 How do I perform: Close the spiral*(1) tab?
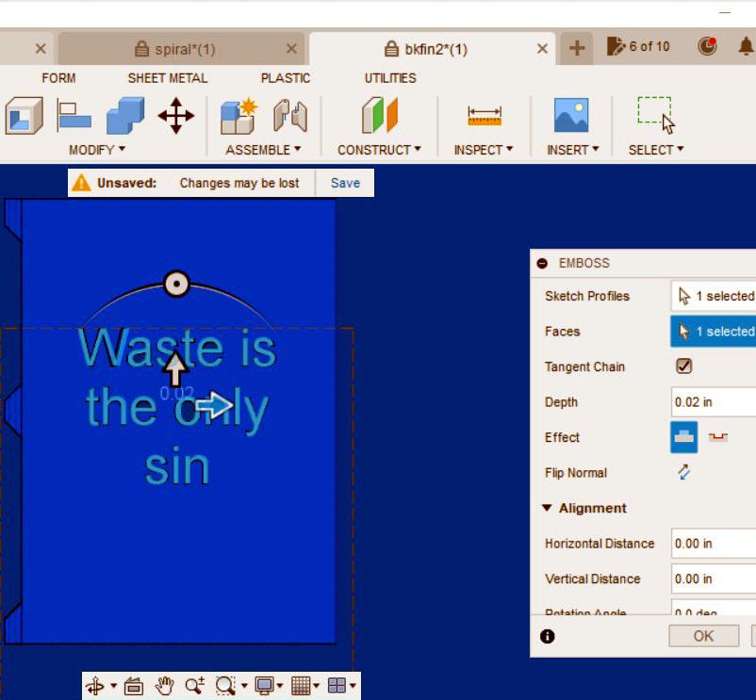[x=291, y=48]
